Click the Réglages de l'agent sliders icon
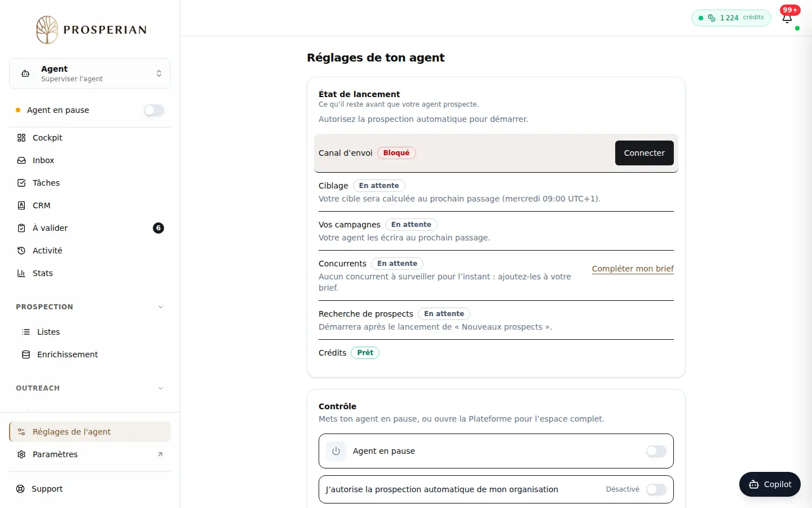Image resolution: width=812 pixels, height=508 pixels. click(x=21, y=432)
